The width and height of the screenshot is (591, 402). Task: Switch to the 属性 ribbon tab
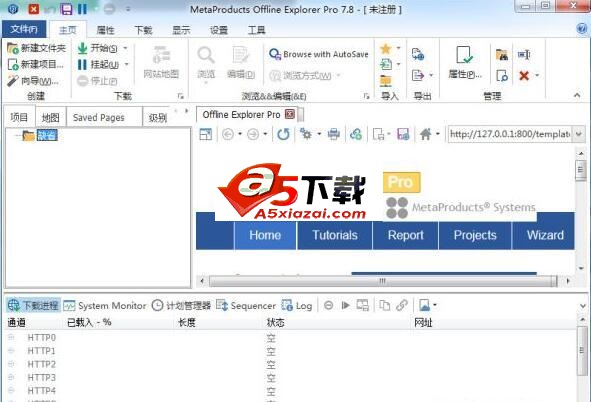click(x=106, y=30)
